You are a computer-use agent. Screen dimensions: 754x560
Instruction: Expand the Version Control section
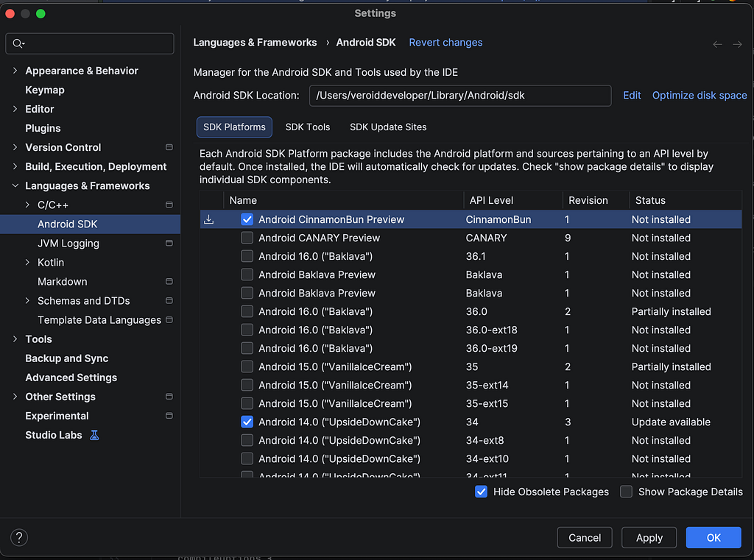(15, 147)
